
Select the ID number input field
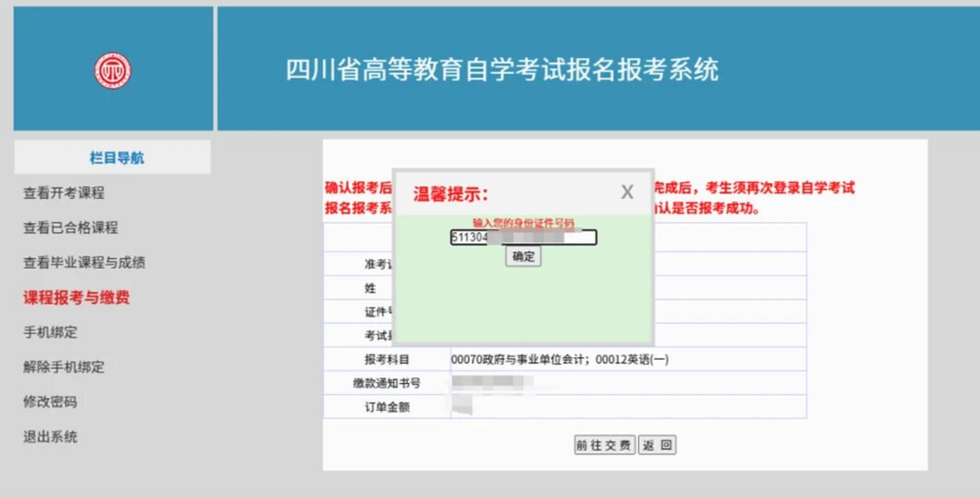coord(522,238)
